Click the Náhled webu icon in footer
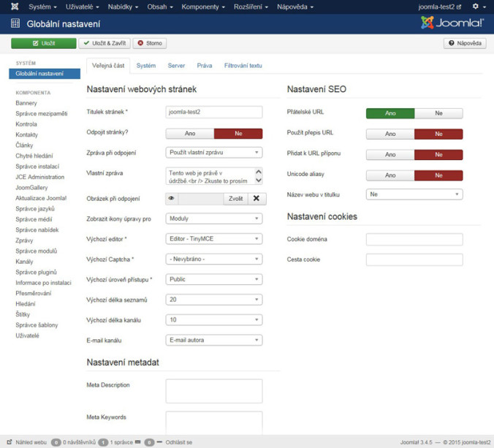This screenshot has width=494, height=448. click(x=8, y=442)
